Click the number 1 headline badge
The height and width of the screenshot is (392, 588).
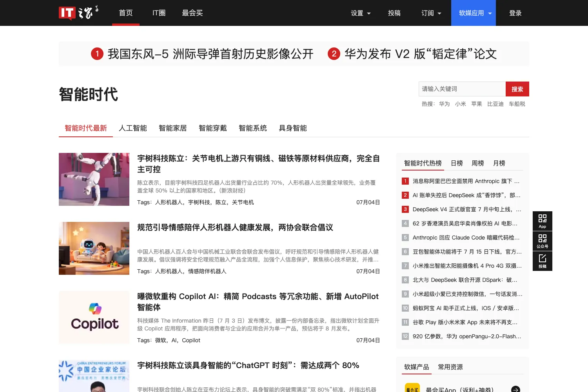[97, 54]
